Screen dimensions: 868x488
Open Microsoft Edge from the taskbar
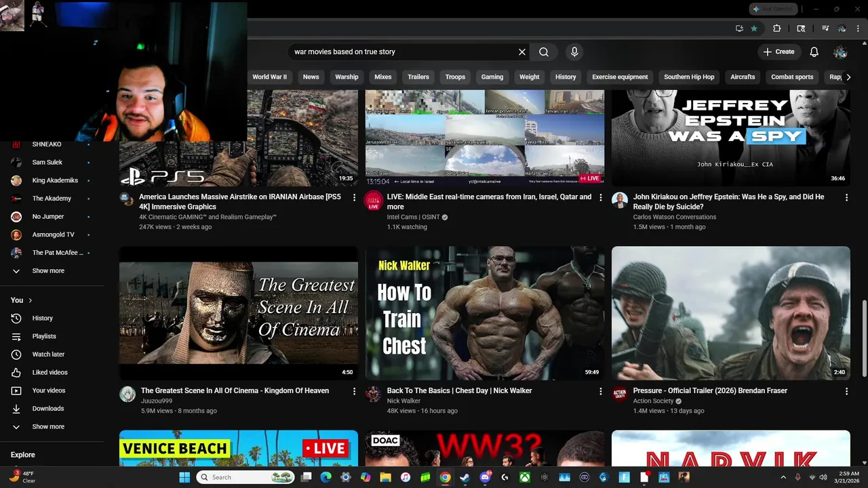tap(325, 477)
